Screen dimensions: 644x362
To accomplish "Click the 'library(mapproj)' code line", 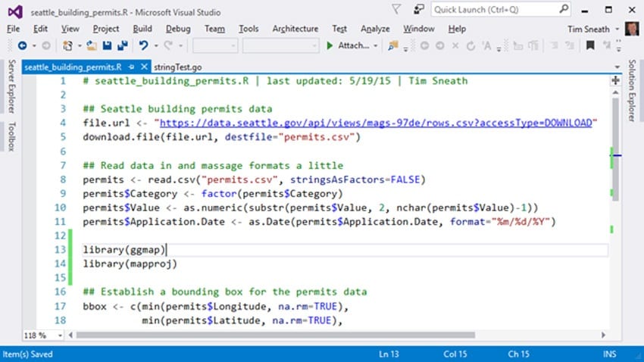I will click(x=130, y=264).
